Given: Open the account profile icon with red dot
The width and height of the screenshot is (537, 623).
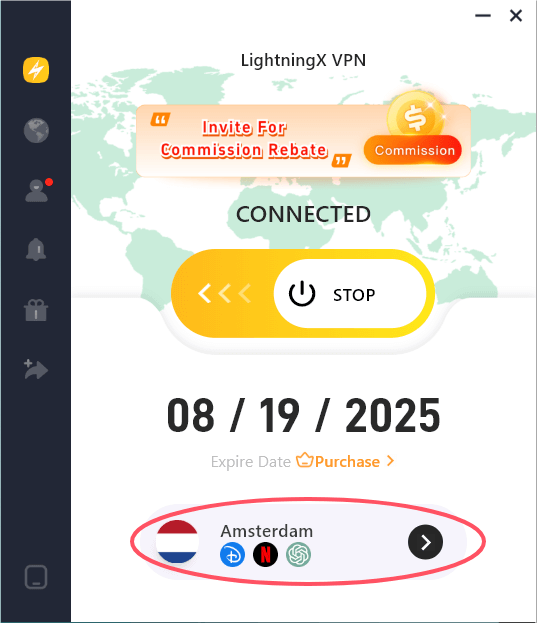Looking at the screenshot, I should [x=38, y=190].
